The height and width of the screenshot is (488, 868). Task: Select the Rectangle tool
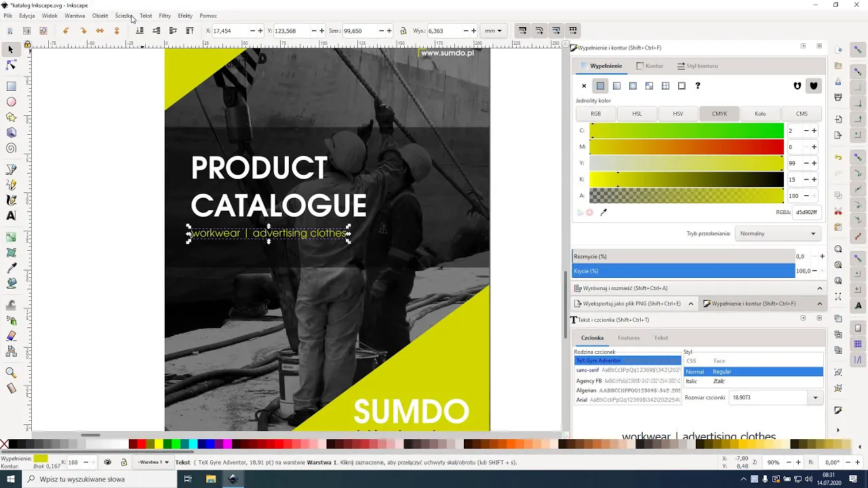[x=11, y=86]
